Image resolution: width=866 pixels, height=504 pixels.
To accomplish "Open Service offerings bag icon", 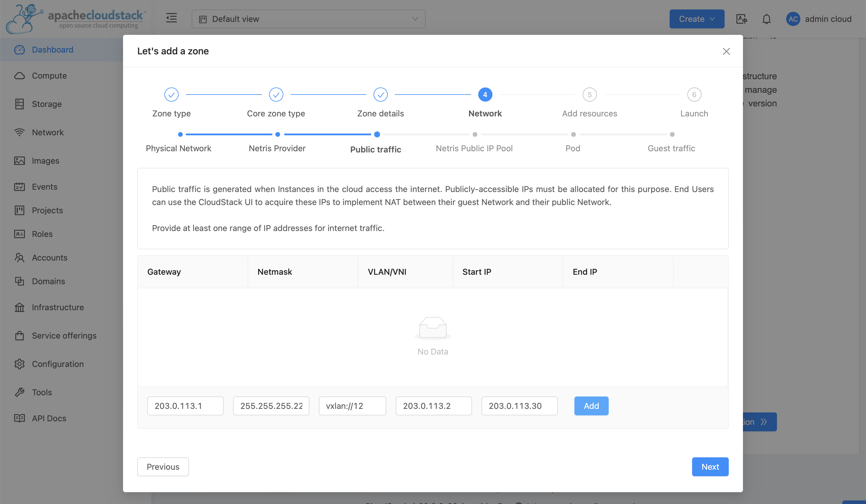I will click(20, 335).
